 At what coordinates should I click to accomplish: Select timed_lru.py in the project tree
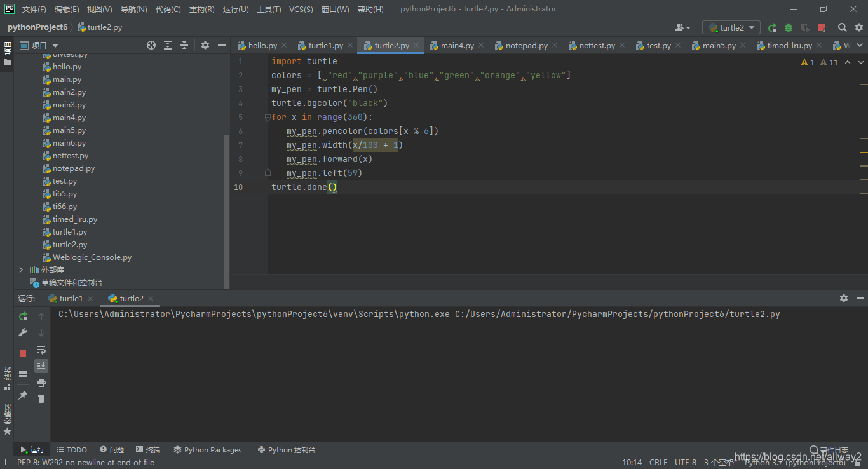click(75, 219)
